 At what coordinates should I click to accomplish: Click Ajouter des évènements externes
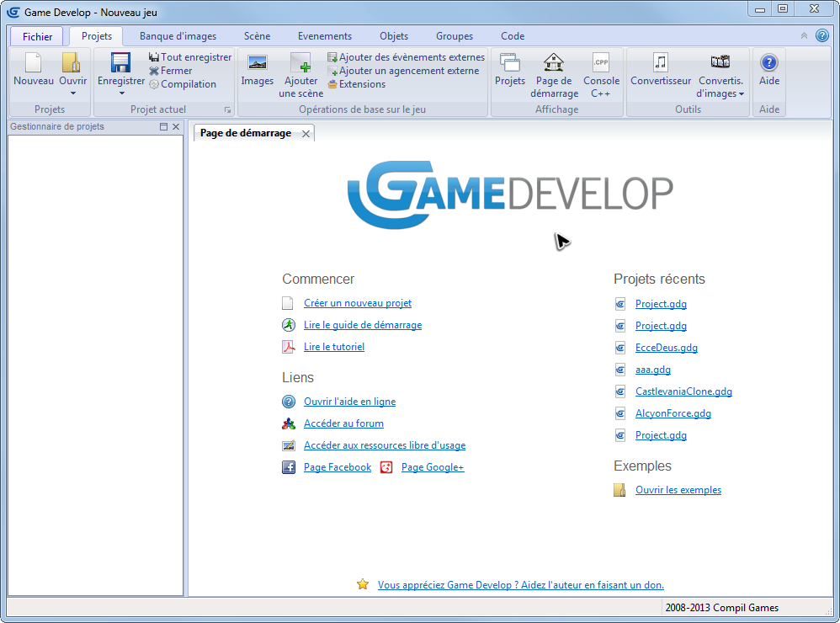point(406,56)
